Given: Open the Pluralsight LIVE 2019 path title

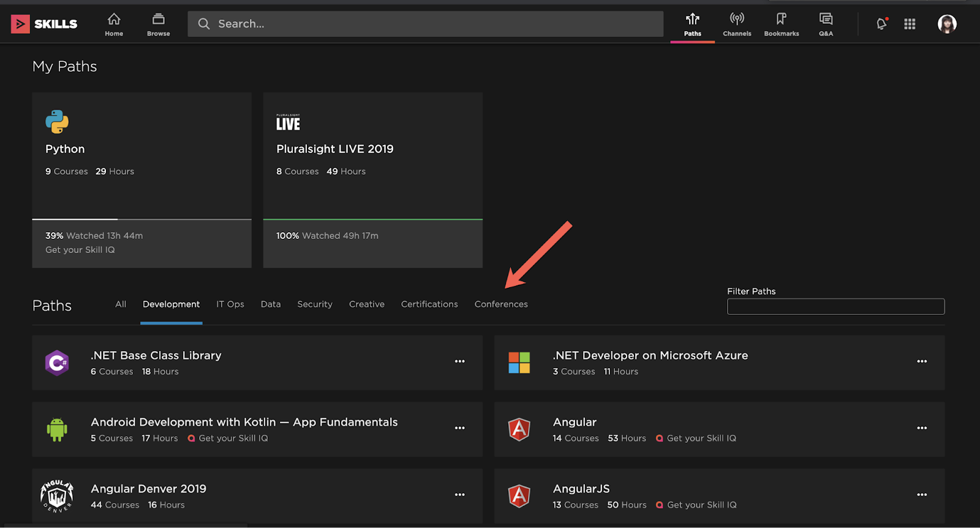Looking at the screenshot, I should click(x=335, y=149).
